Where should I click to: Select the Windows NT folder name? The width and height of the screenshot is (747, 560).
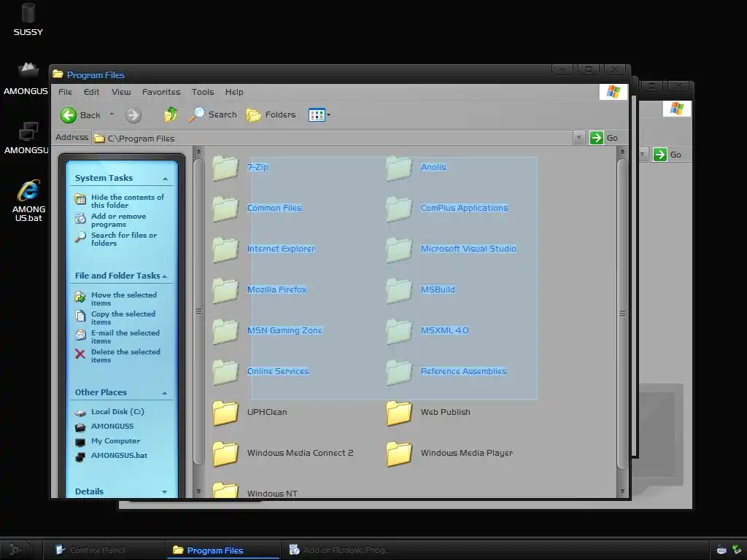point(272,494)
